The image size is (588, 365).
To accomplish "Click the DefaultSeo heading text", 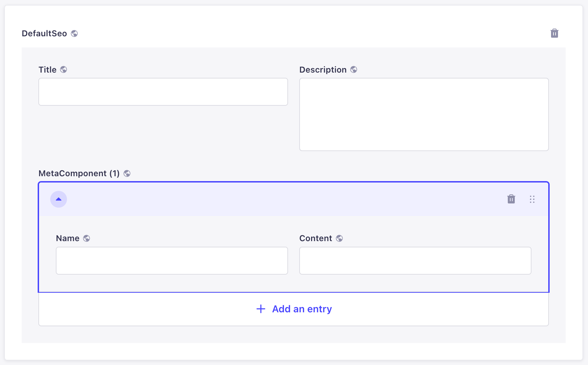I will 44,33.
